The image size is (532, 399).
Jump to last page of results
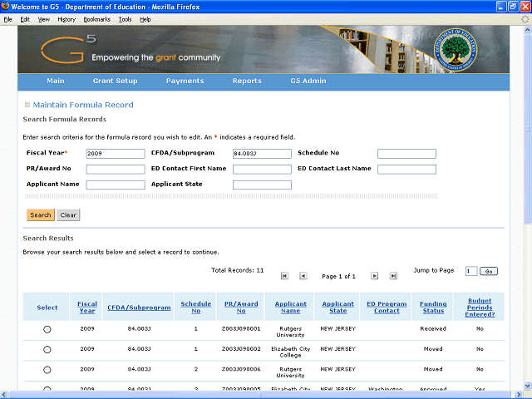click(x=392, y=276)
